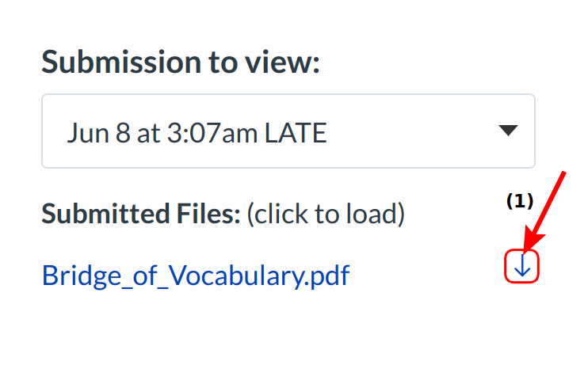
Task: Open the Bridge_of_Vocabulary.pdf link
Action: coord(196,275)
